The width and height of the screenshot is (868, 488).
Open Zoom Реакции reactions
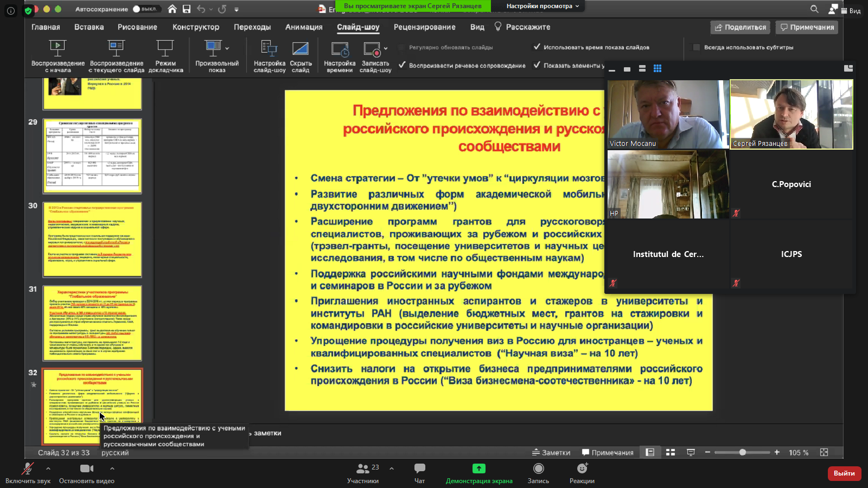(x=582, y=473)
